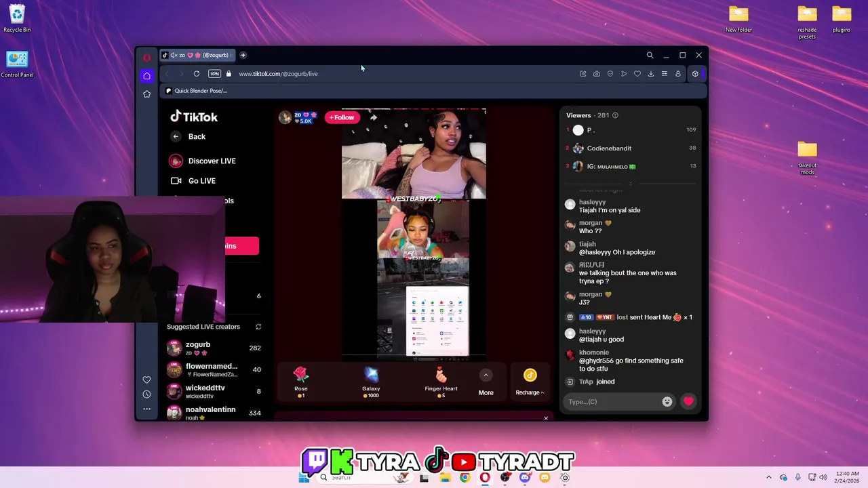The image size is (868, 488).
Task: Open flowernamed suggested live creator
Action: pyautogui.click(x=214, y=369)
